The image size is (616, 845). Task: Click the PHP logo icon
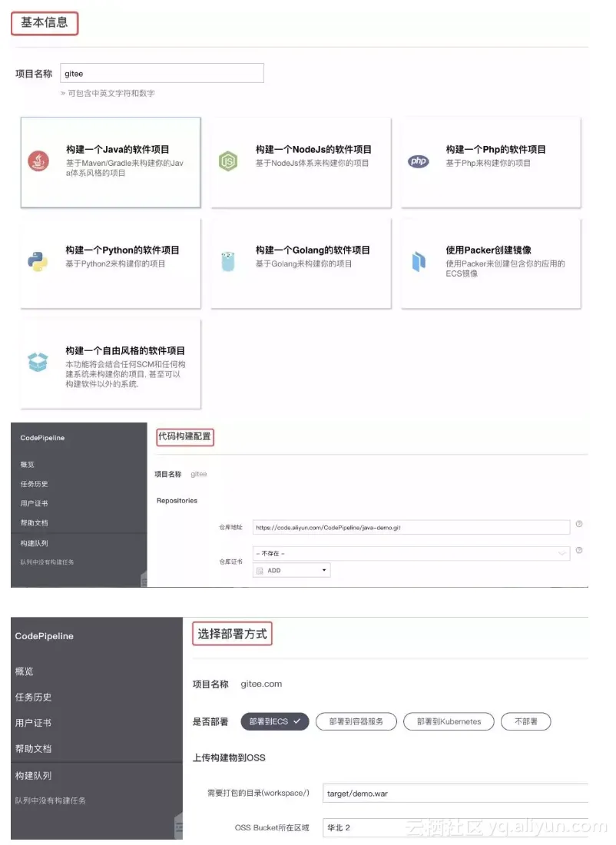pyautogui.click(x=418, y=161)
